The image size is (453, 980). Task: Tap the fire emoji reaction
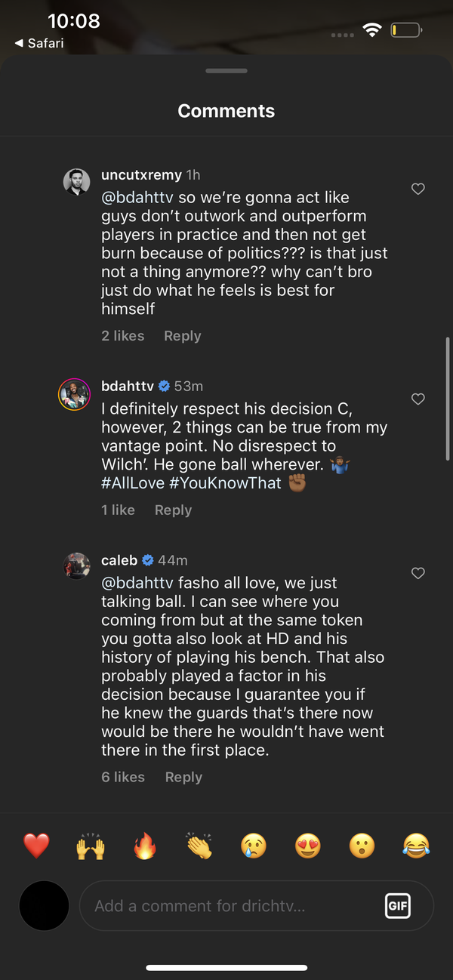click(145, 846)
